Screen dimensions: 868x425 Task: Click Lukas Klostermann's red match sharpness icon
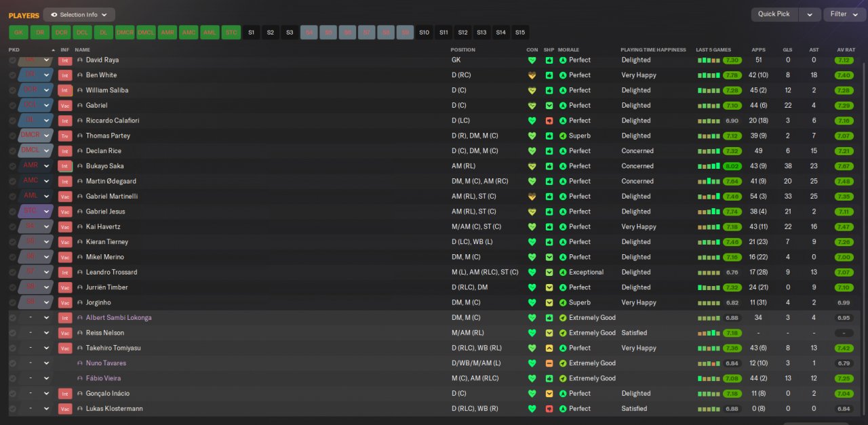click(549, 409)
